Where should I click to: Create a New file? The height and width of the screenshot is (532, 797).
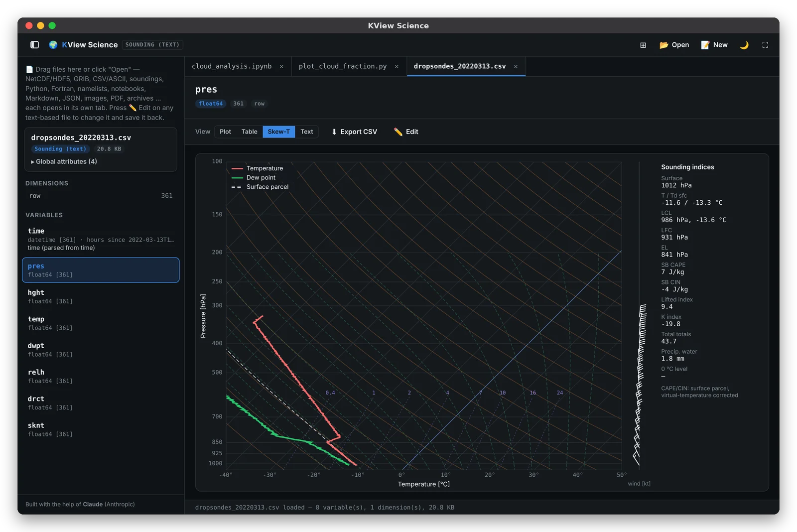point(714,45)
